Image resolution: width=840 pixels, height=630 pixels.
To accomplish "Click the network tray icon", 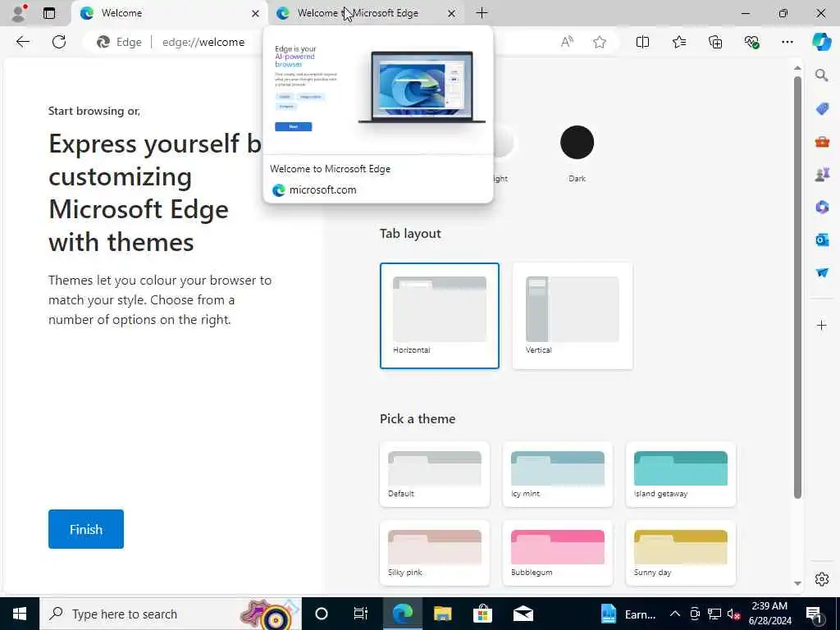I will [714, 614].
